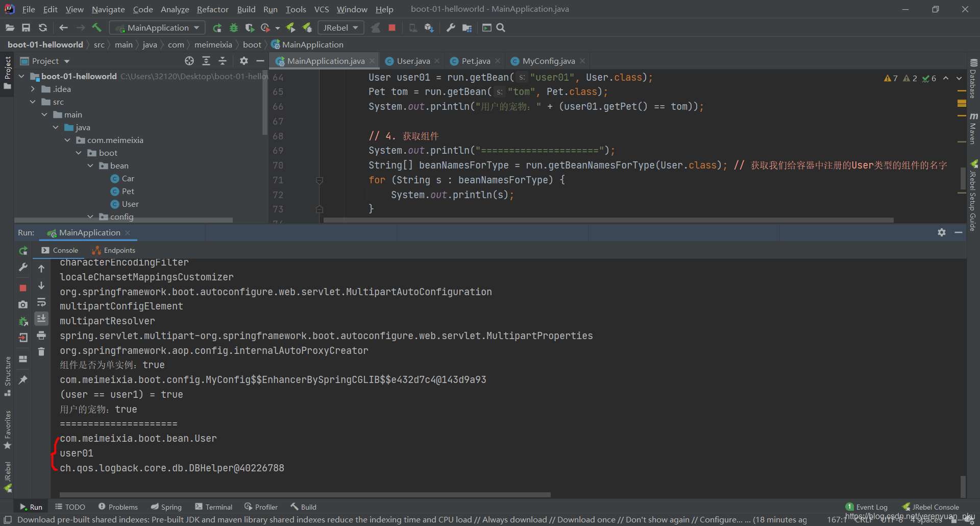Collapse the boot-01-helloworld root node

[x=21, y=76]
